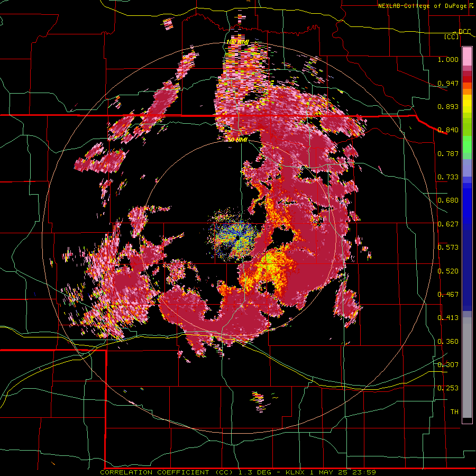Click the 0.840 color scale value

pos(448,130)
